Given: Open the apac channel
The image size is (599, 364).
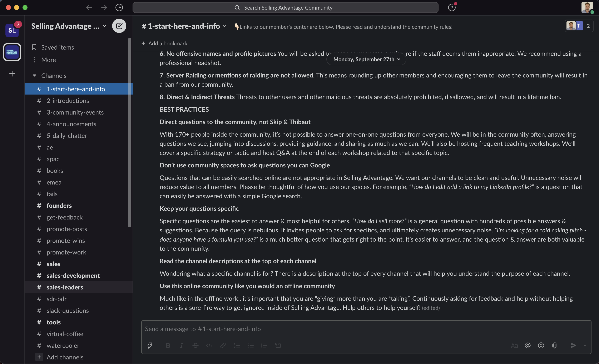Looking at the screenshot, I should pyautogui.click(x=79, y=159).
